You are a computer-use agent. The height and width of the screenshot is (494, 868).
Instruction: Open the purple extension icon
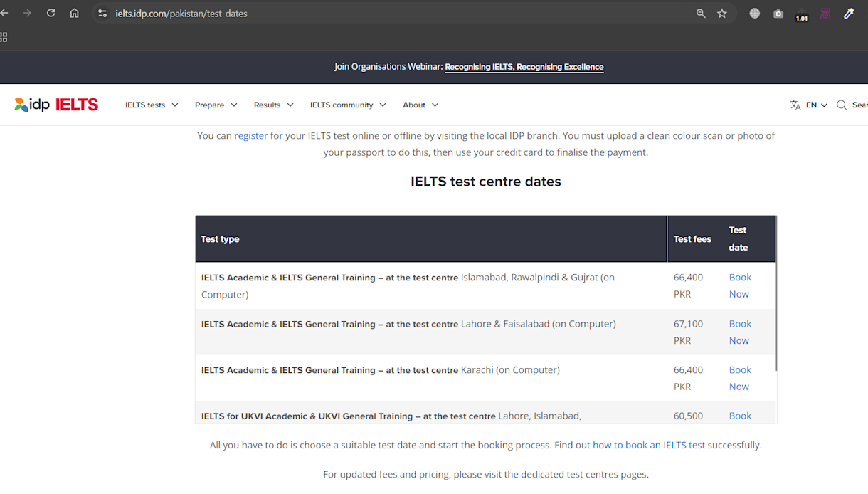825,14
